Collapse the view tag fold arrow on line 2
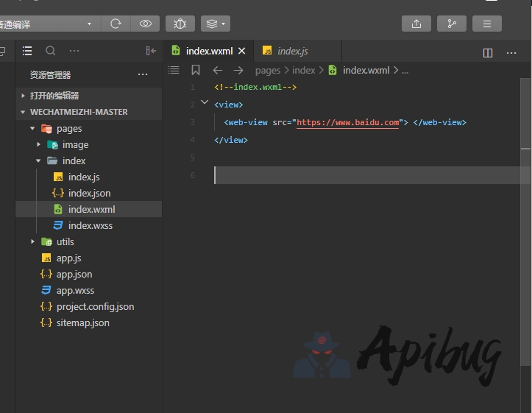This screenshot has width=532, height=413. [204, 104]
